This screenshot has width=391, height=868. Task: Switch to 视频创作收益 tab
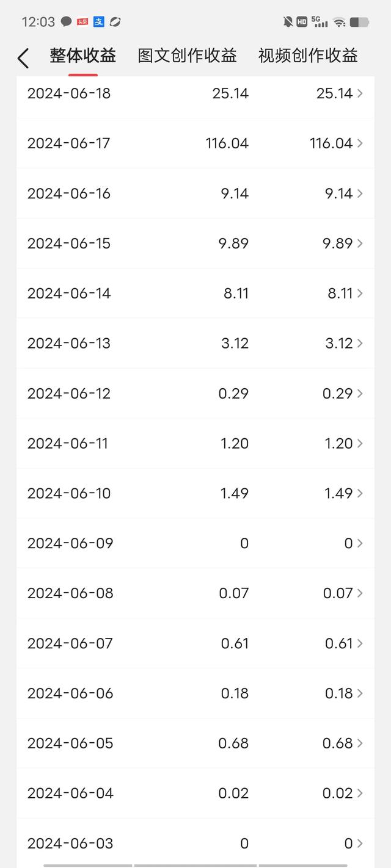point(308,56)
